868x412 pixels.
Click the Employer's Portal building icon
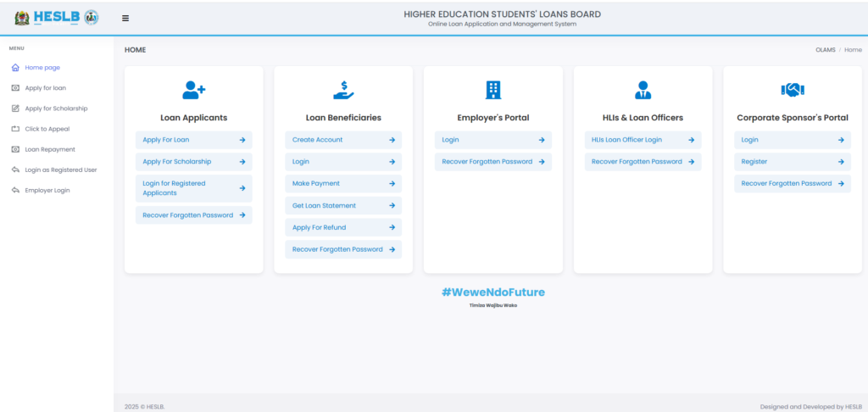click(x=493, y=90)
